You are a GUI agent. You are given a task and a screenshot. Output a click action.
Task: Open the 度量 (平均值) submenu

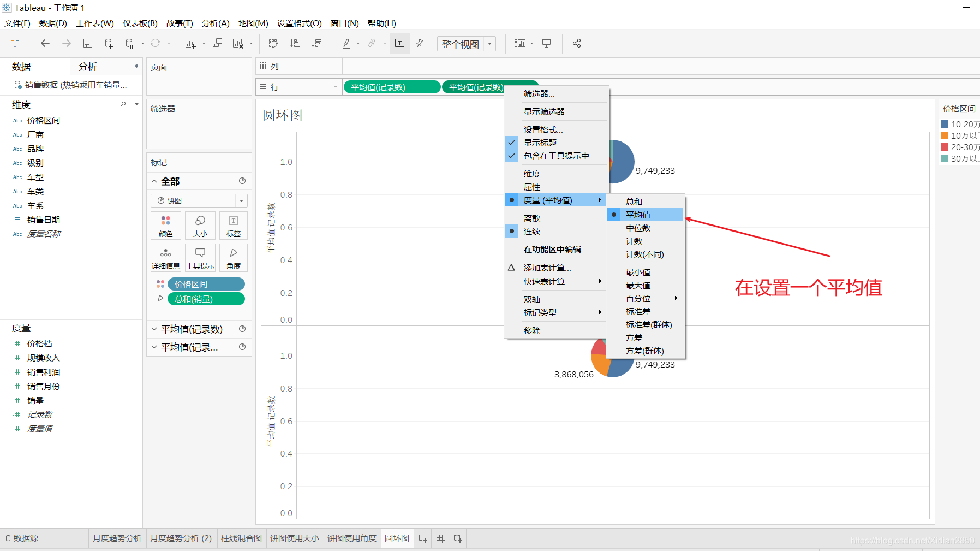pos(556,200)
